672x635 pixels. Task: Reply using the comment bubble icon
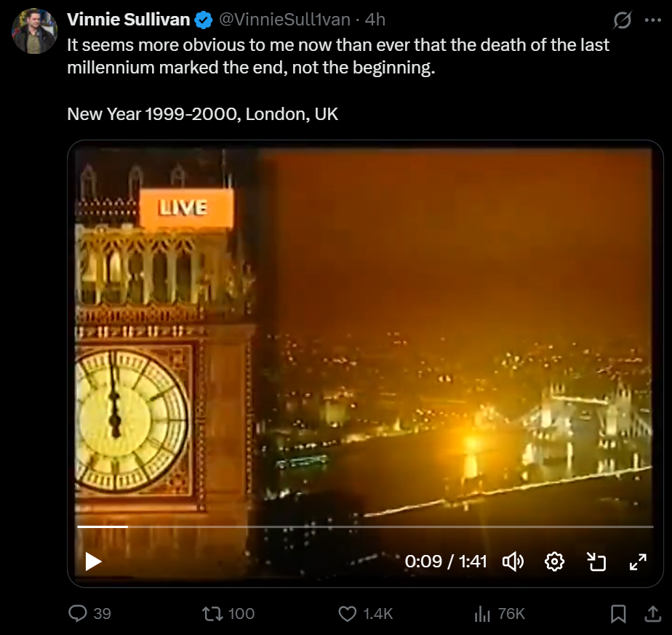tap(78, 613)
